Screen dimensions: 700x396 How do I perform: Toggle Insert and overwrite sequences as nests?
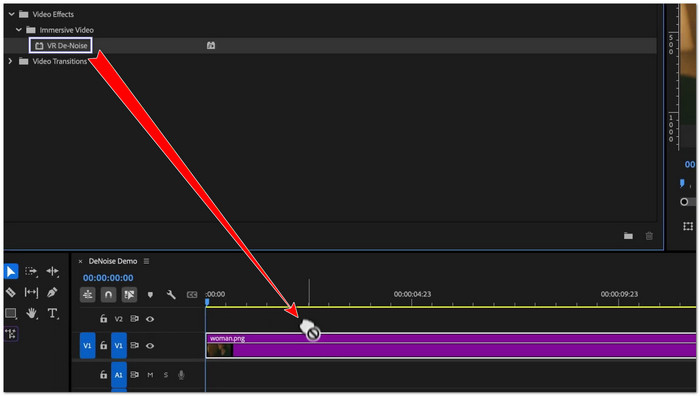[88, 295]
